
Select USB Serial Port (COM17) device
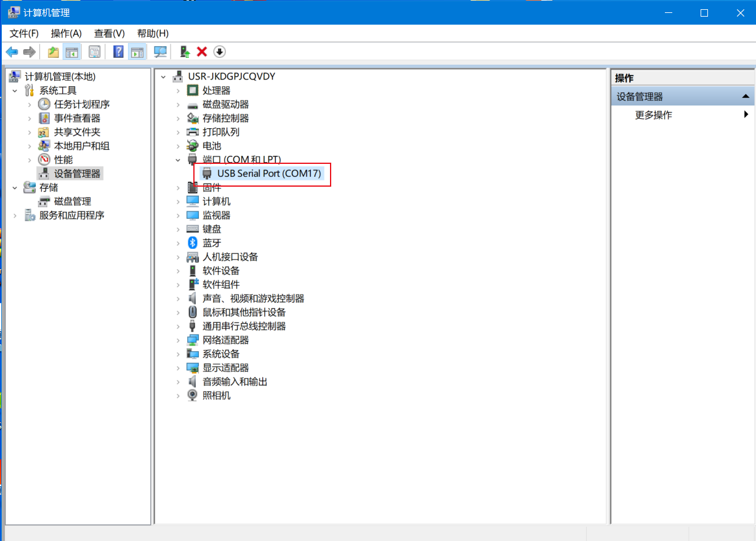(x=269, y=174)
